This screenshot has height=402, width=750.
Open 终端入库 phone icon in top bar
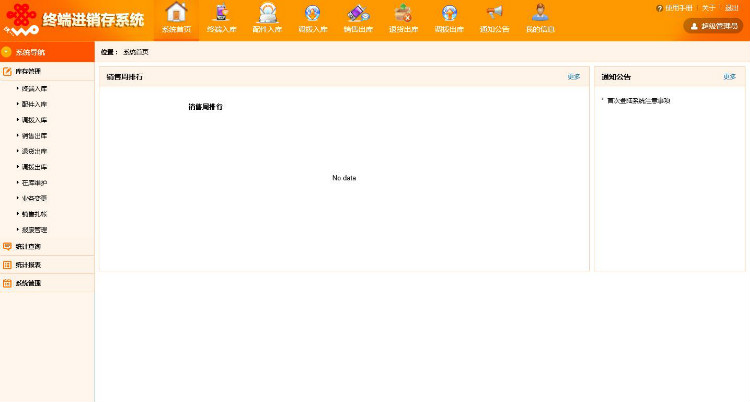click(221, 13)
